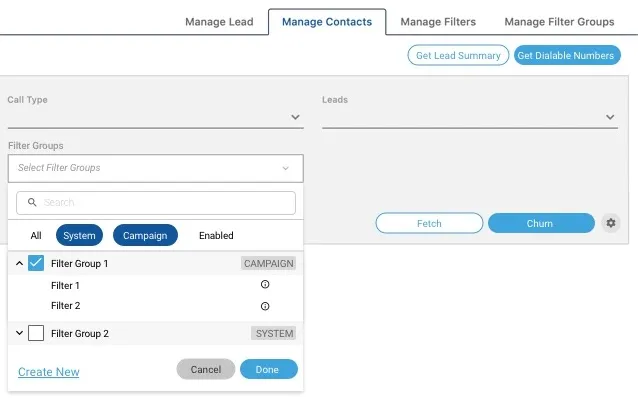
Task: Click the Create New link
Action: point(49,372)
